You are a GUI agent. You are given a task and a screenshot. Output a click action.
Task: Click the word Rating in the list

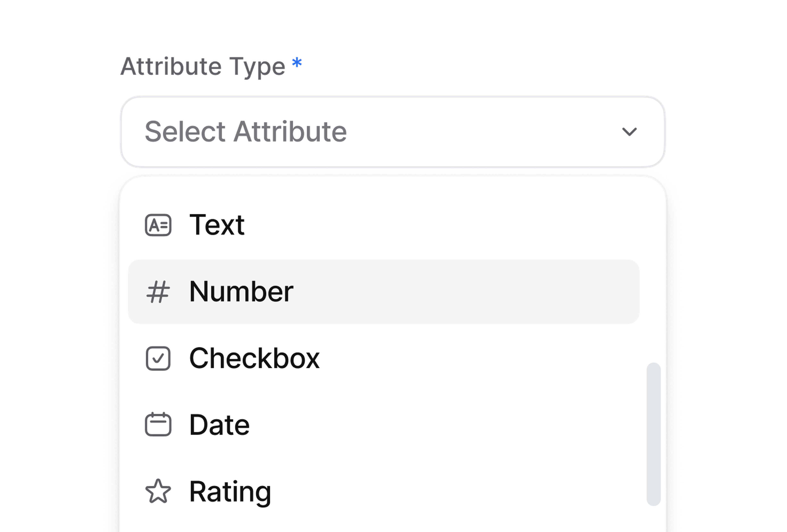230,491
